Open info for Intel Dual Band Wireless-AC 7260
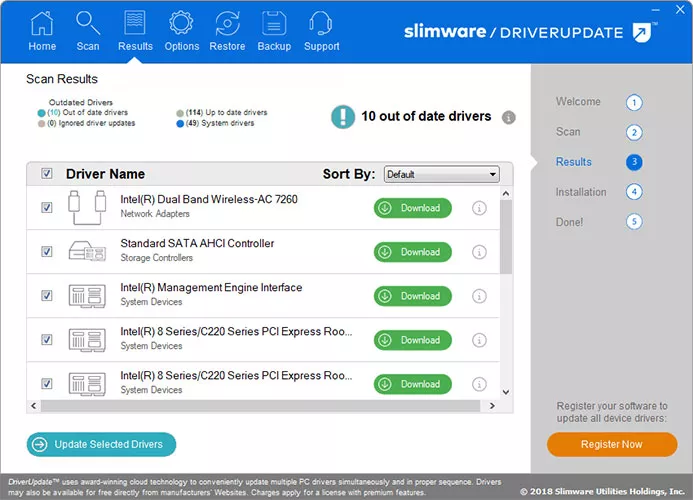Viewport: 693px width, 500px height. pyautogui.click(x=479, y=208)
